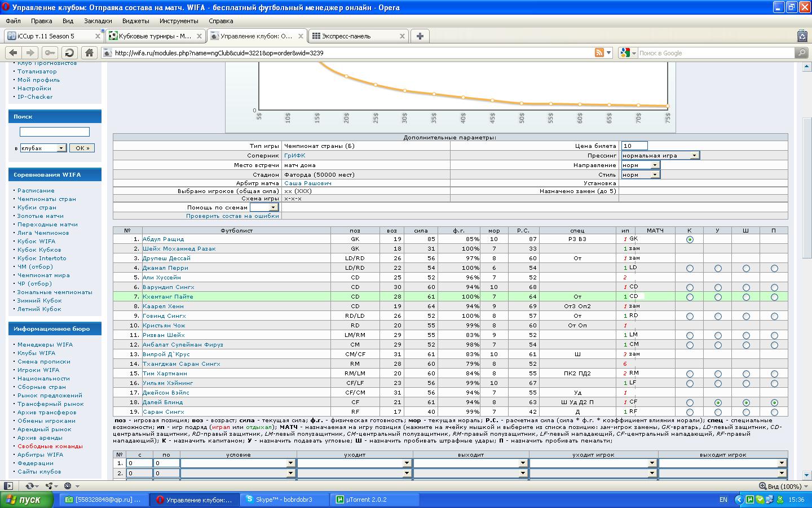Select penalty radio for Тим Хартманн
Viewport: 812px width, 508px height.
click(x=774, y=374)
